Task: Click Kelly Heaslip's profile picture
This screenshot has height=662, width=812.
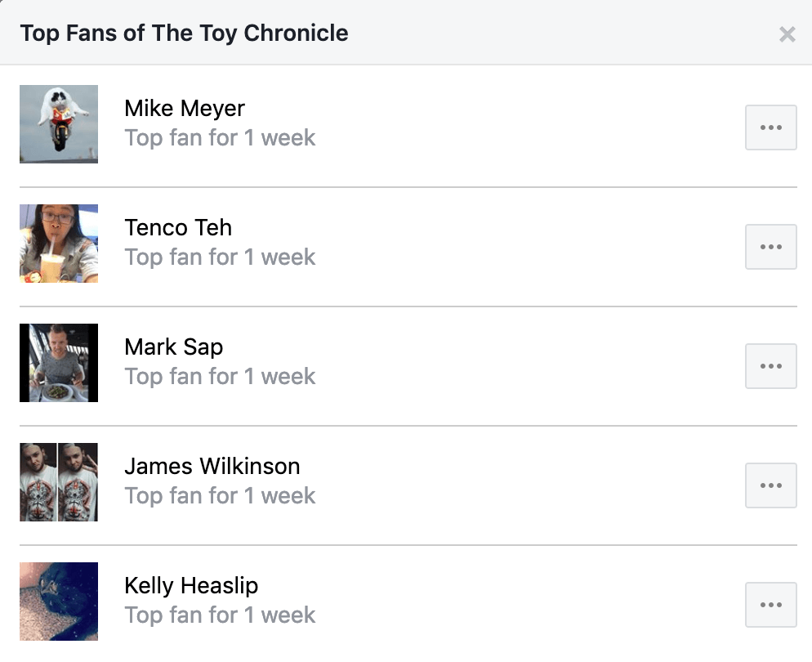Action: pos(59,602)
